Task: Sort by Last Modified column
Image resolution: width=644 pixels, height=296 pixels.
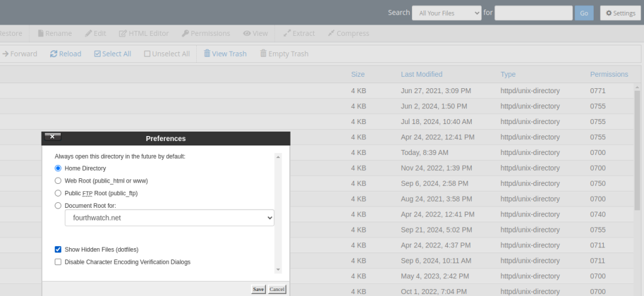Action: (x=421, y=74)
